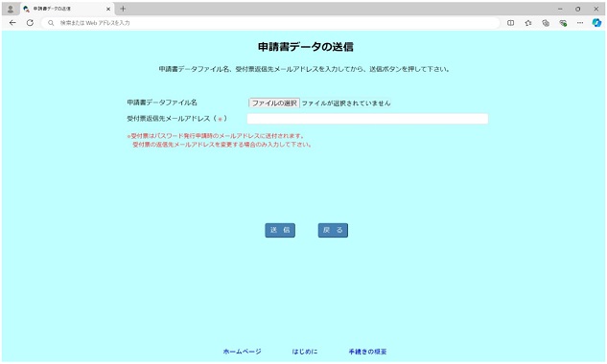
Task: Click the ファイルの選択 file button
Action: [x=274, y=103]
